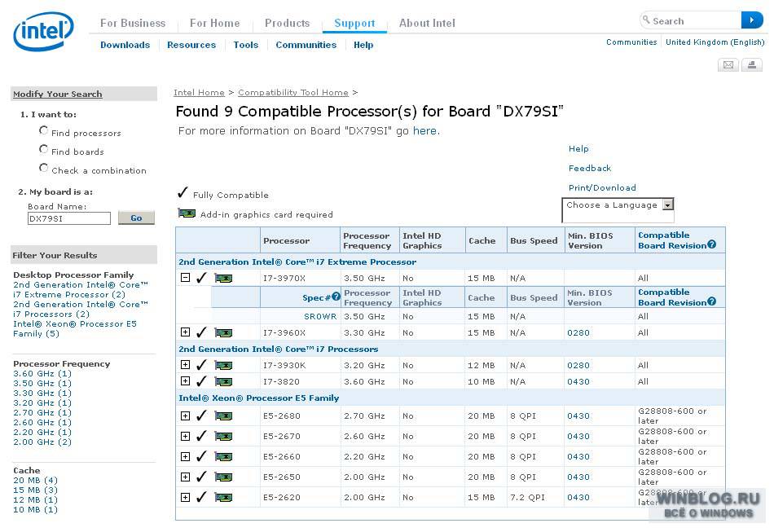Image resolution: width=774 pixels, height=532 pixels.
Task: Expand the E5-2670 processor row
Action: 185,436
